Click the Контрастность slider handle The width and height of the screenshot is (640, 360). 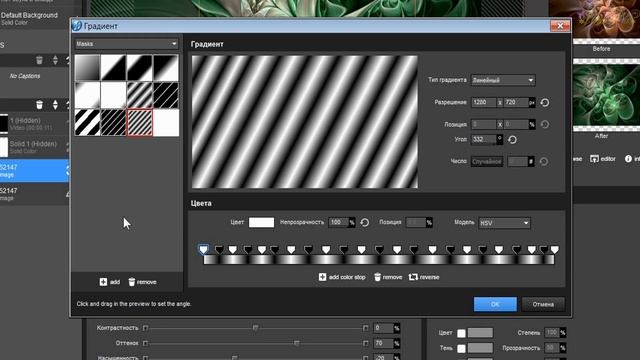point(256,328)
